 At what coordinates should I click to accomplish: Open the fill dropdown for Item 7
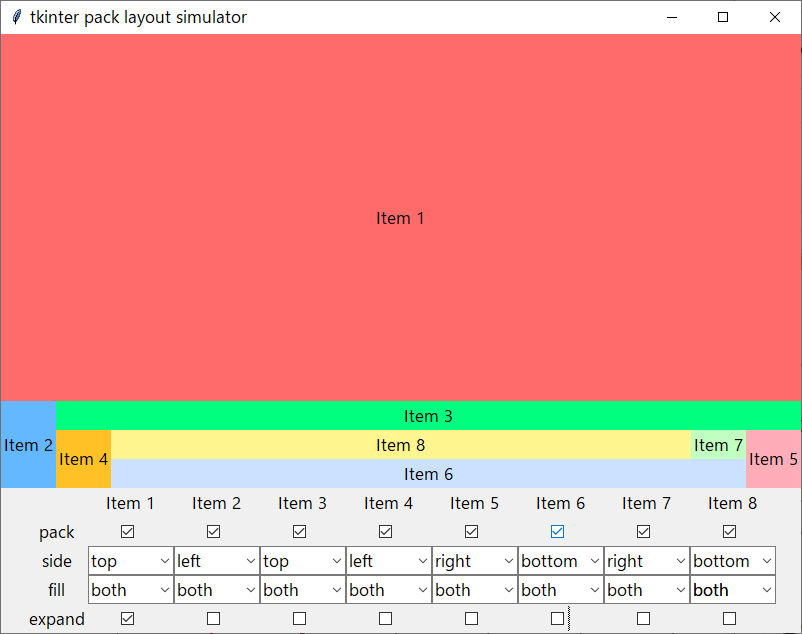[647, 590]
